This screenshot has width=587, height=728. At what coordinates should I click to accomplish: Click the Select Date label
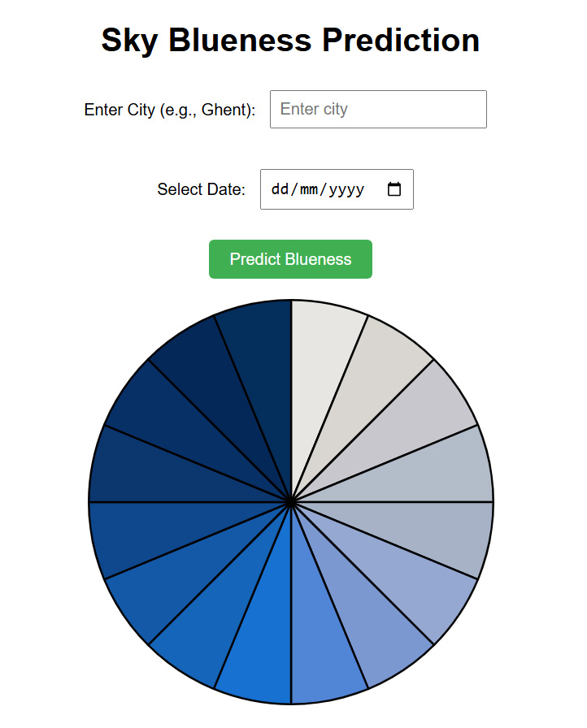pos(201,189)
